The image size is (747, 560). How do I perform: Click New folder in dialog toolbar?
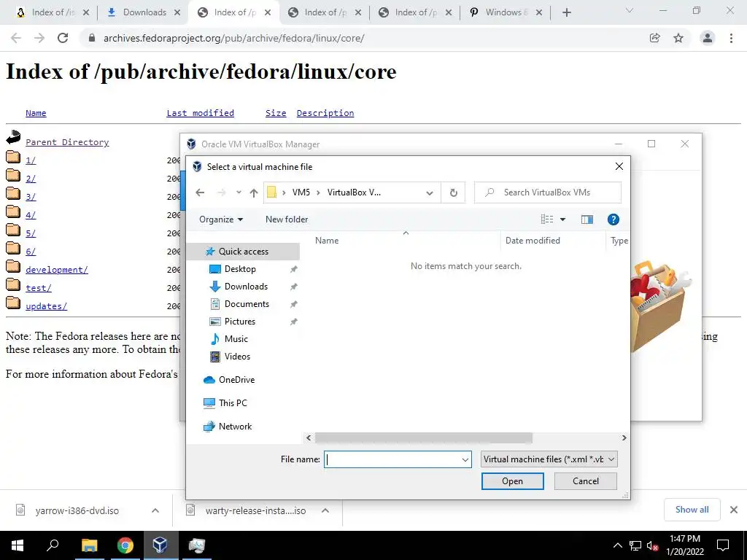286,219
